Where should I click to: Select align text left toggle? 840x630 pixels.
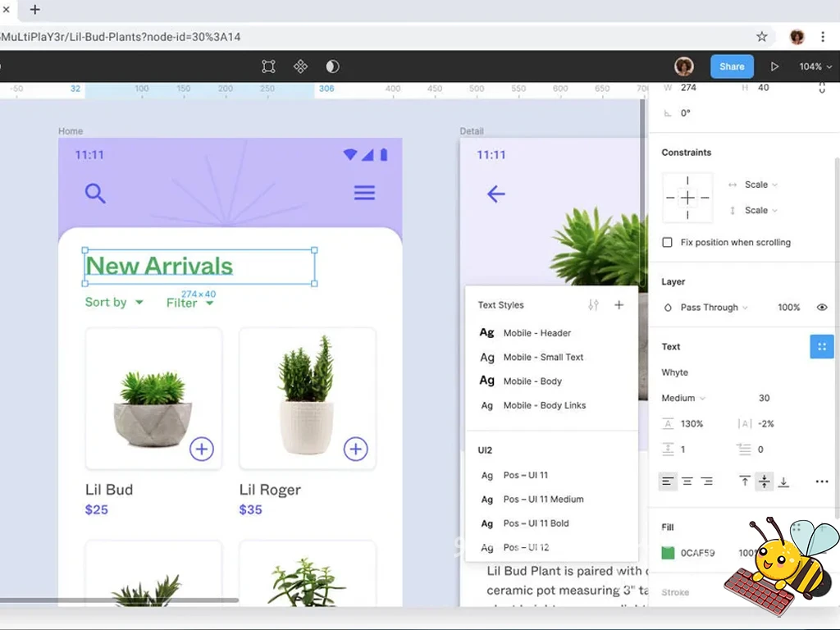(668, 482)
